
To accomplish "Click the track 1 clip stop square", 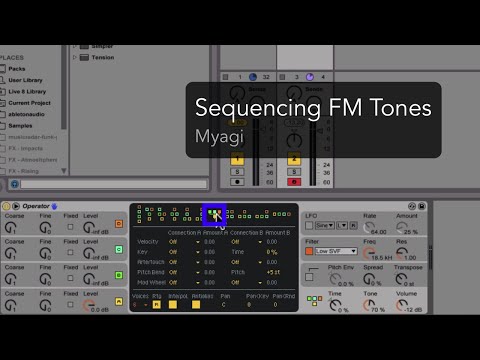I will click(226, 77).
